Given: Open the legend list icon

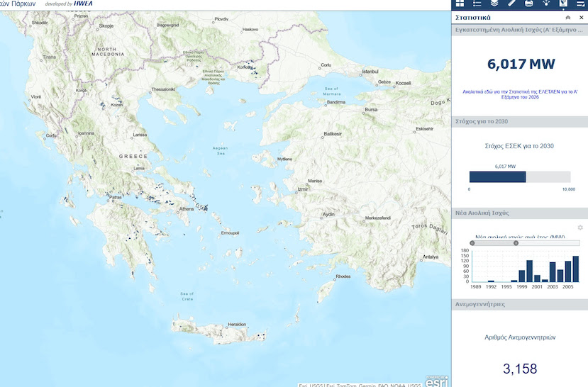Looking at the screenshot, I should (477, 4).
